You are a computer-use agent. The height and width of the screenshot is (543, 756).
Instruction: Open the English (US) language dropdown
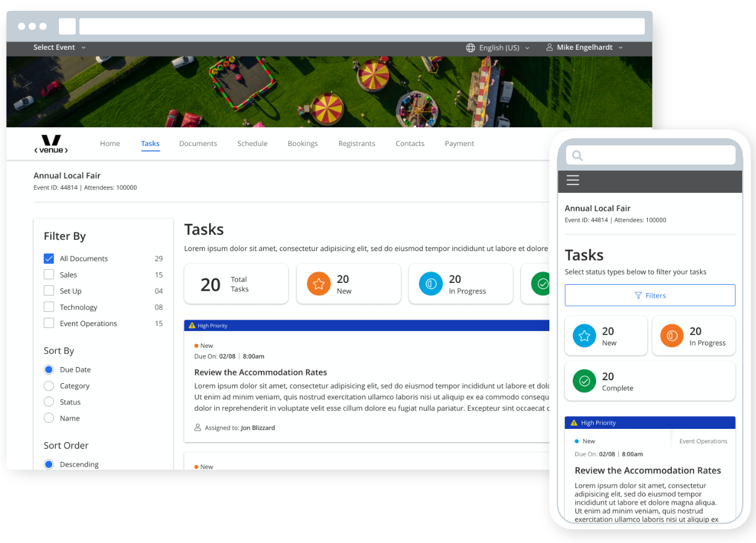504,47
